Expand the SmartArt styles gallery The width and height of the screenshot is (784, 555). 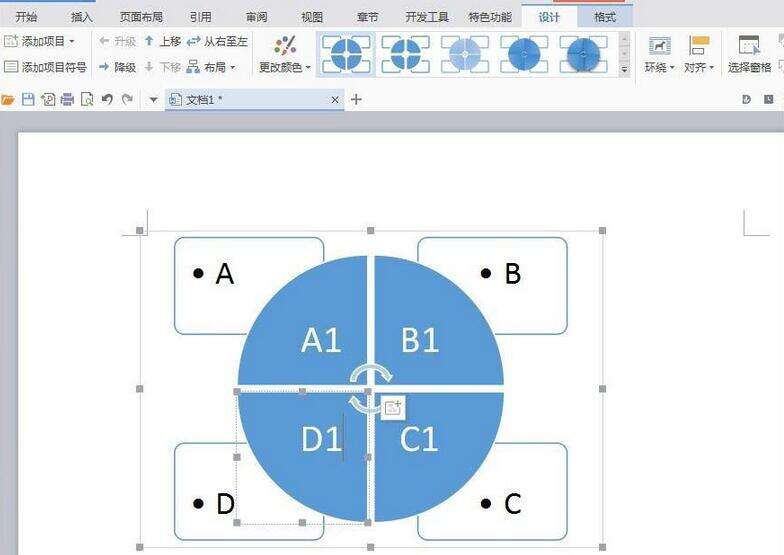click(624, 69)
